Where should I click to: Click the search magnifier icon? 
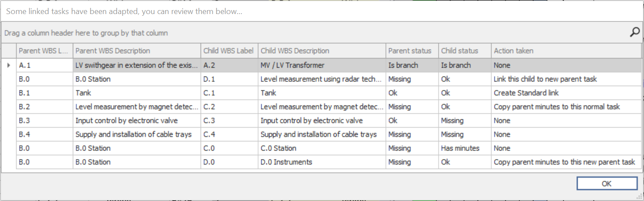tap(634, 32)
